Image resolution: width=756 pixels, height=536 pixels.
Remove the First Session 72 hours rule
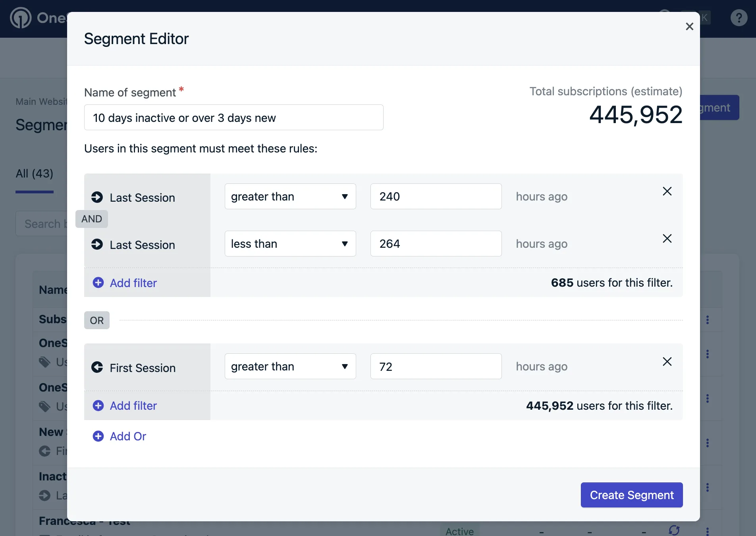pyautogui.click(x=667, y=362)
